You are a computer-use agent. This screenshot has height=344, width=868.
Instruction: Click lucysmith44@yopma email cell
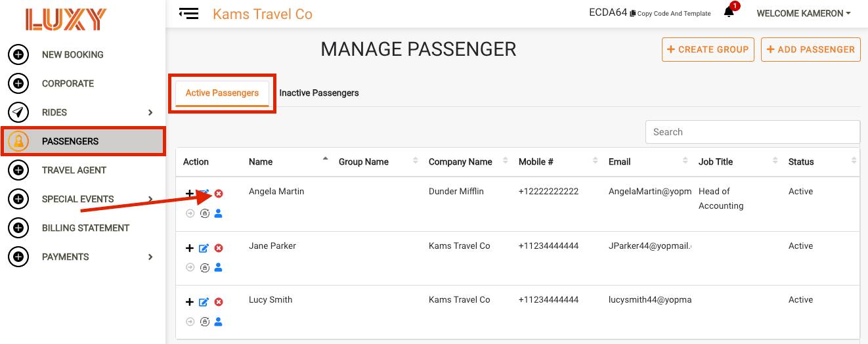tap(650, 300)
